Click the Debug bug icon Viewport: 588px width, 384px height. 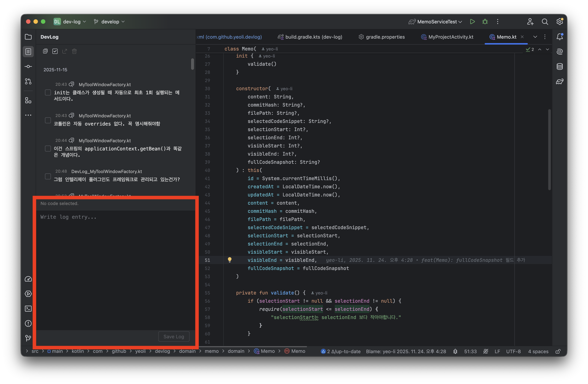485,22
